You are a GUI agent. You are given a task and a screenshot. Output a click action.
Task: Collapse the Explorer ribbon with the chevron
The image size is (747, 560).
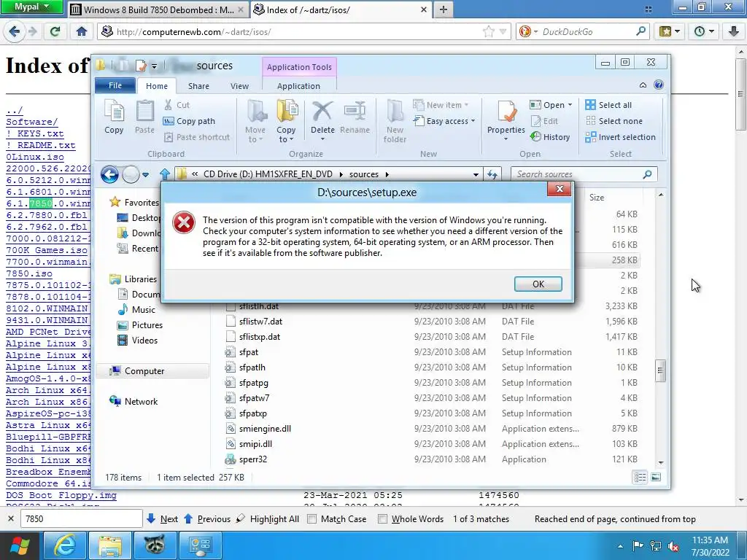[643, 85]
